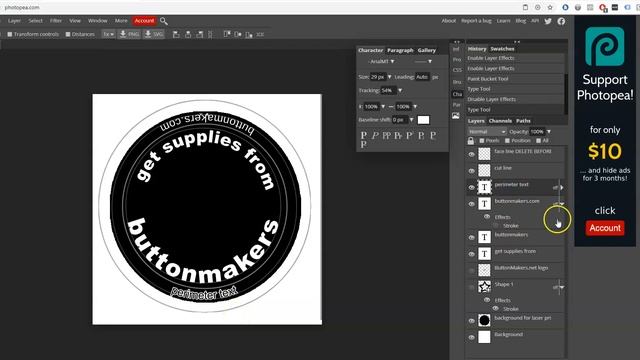This screenshot has width=640, height=360.
Task: Hide the cut line layer
Action: (471, 171)
